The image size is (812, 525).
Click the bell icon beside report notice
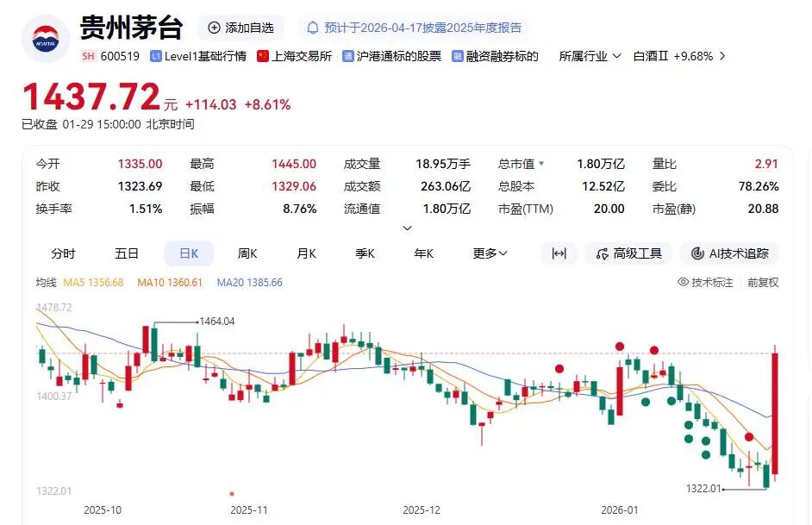[313, 28]
